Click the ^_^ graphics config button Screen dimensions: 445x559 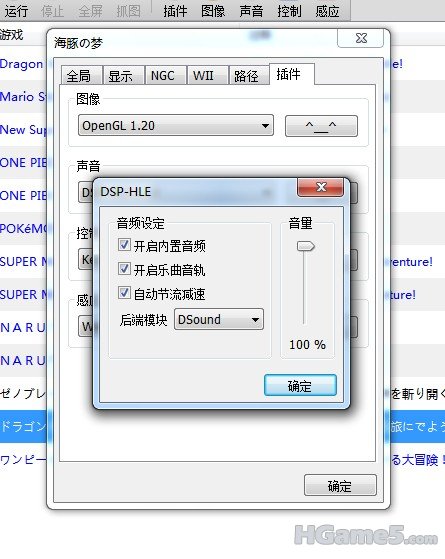[321, 126]
